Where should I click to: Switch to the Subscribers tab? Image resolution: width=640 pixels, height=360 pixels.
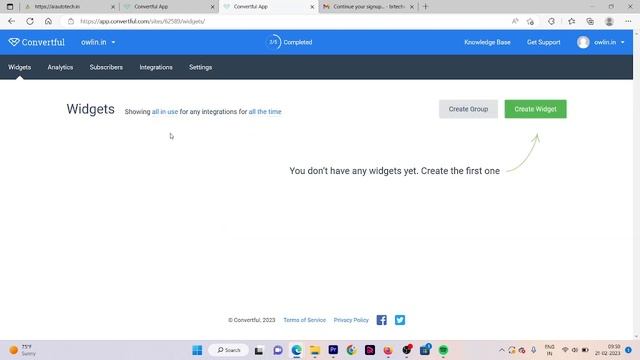pyautogui.click(x=106, y=67)
